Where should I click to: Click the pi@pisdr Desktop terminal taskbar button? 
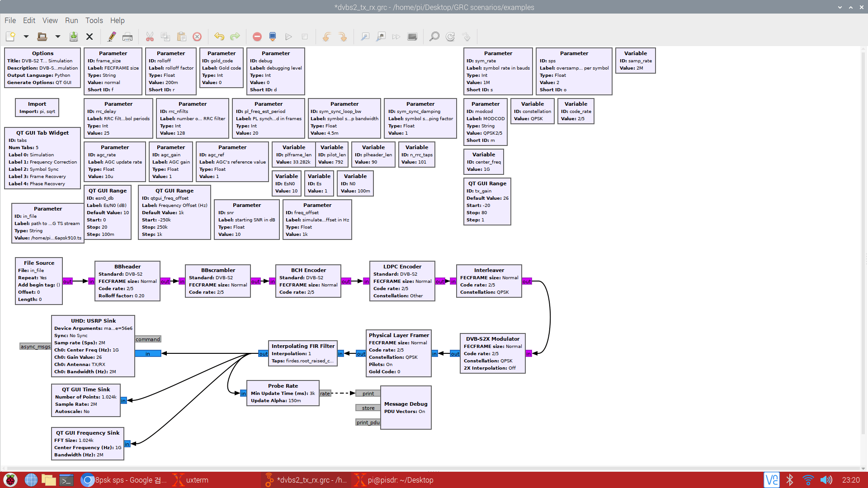pyautogui.click(x=393, y=480)
